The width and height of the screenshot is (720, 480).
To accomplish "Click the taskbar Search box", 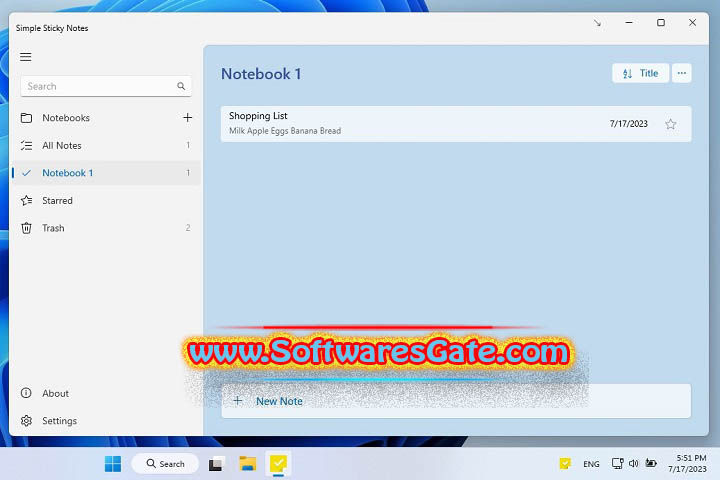I will [165, 464].
